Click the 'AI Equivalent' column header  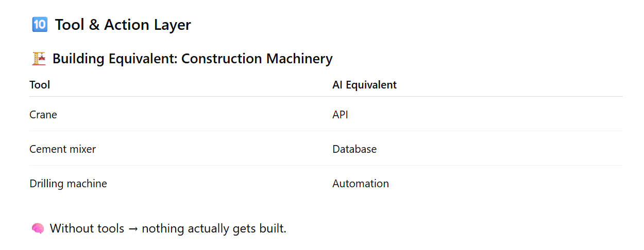364,85
